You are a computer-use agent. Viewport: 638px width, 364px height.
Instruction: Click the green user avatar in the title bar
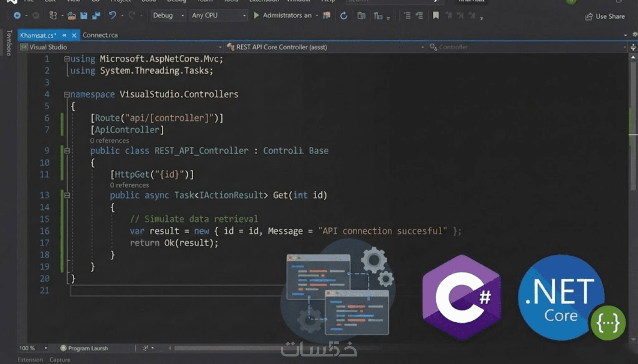click(571, 2)
